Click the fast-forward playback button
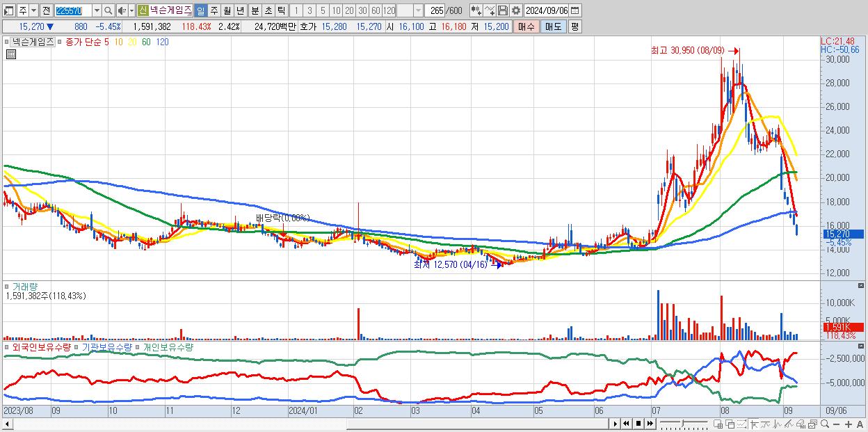 pos(650,424)
